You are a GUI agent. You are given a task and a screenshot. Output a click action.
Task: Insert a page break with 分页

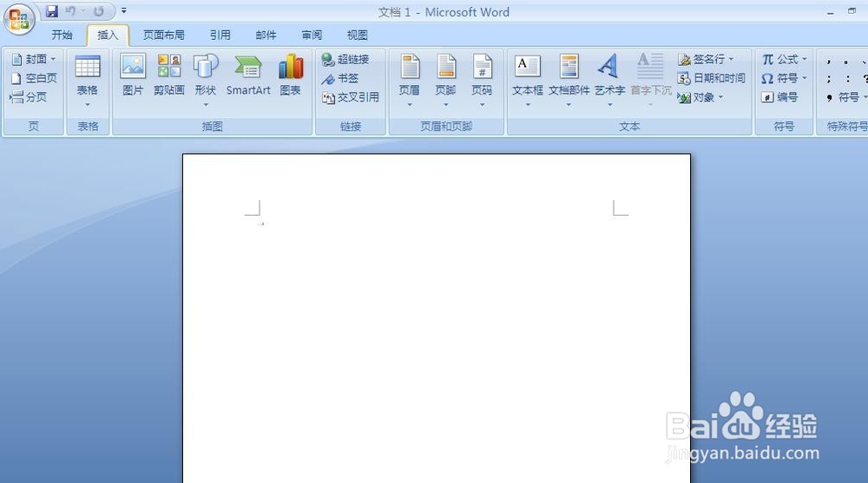pyautogui.click(x=29, y=97)
